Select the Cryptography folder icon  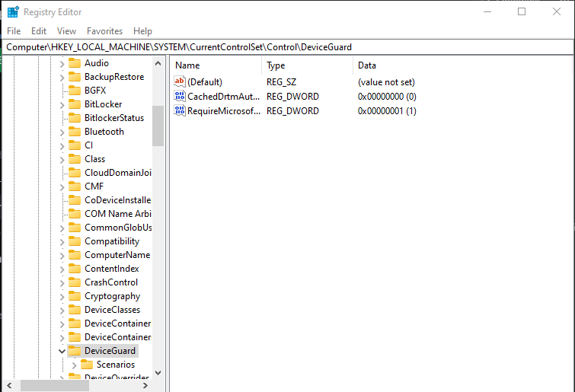click(75, 295)
